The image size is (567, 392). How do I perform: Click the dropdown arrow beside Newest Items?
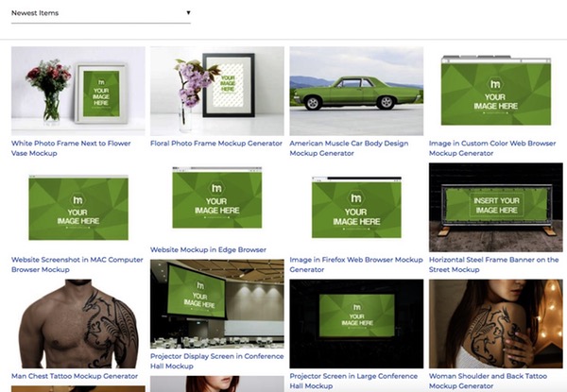coord(188,13)
